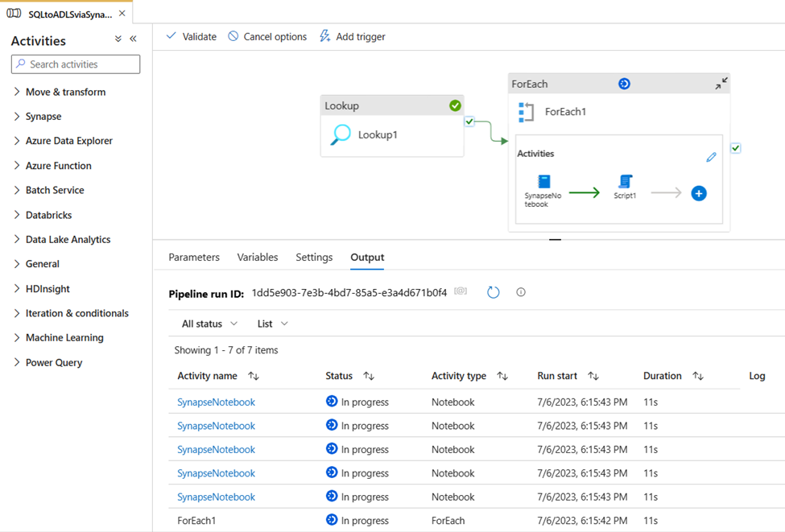
Task: Collapse the ForEach container with the arrows icon
Action: (x=721, y=84)
